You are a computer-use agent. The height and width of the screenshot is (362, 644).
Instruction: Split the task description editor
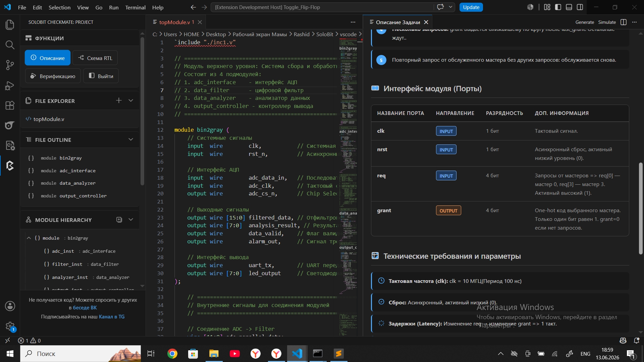coord(624,22)
